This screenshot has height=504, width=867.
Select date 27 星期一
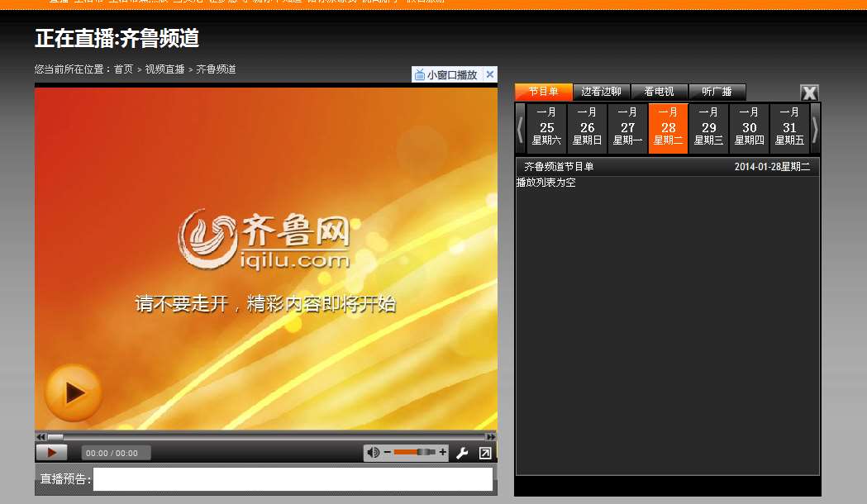coord(627,128)
